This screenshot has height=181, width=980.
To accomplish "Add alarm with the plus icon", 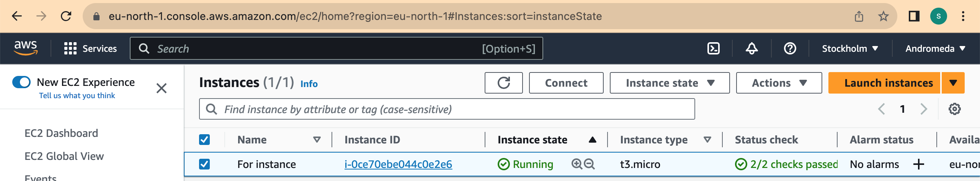I will (x=918, y=164).
